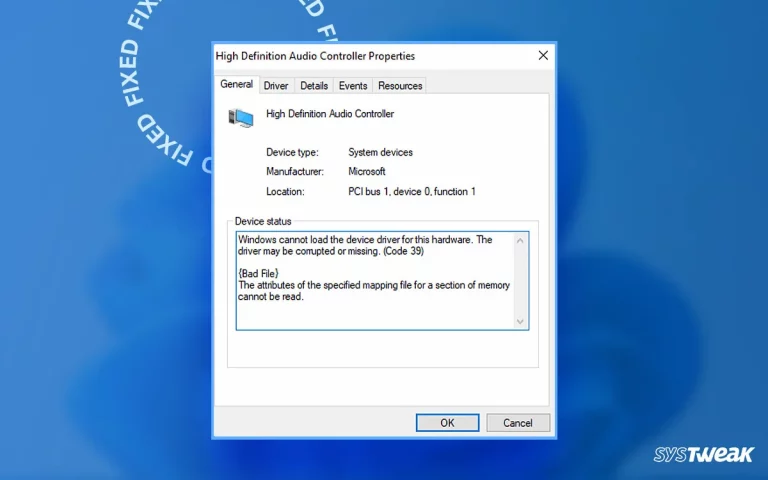Click inside the Device status text box
The image size is (768, 480).
[382, 281]
